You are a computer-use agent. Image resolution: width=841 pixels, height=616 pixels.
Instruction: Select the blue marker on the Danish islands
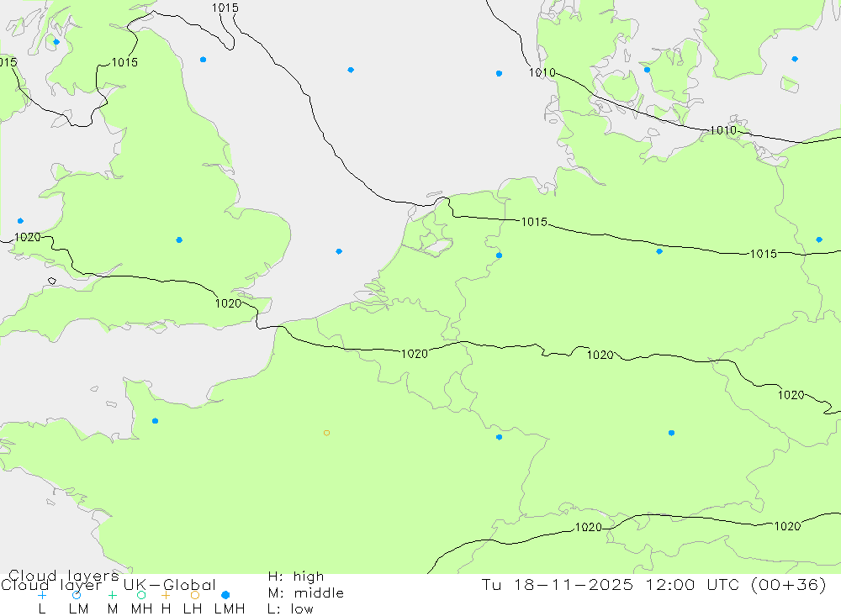pos(647,70)
